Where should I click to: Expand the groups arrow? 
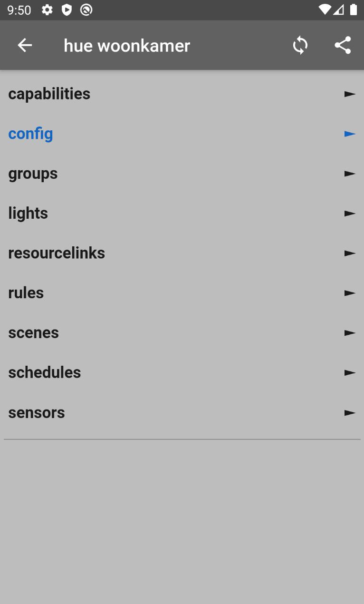click(350, 174)
